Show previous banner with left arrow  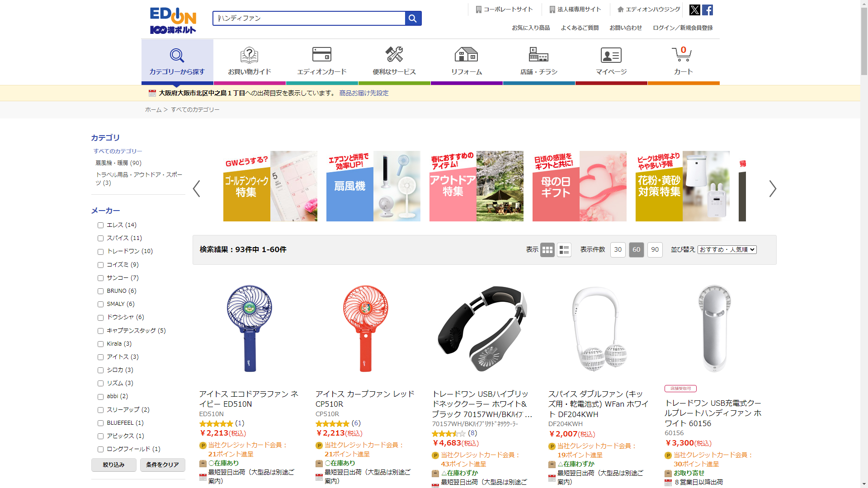pos(196,188)
